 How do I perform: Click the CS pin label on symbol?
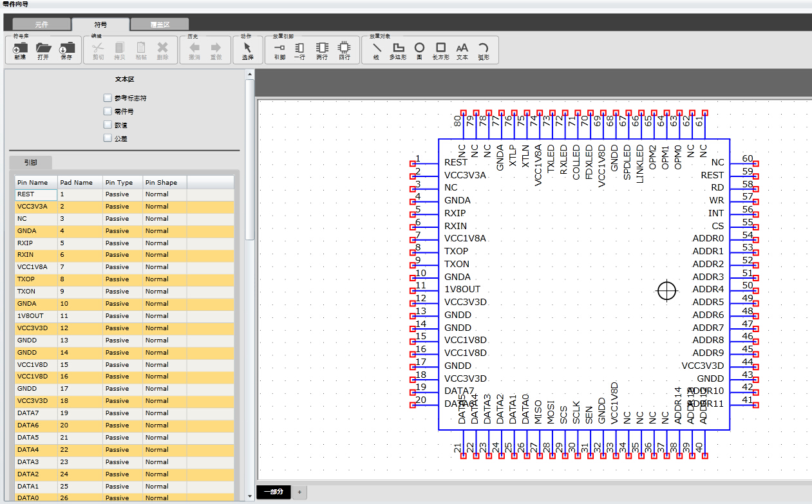coord(718,226)
